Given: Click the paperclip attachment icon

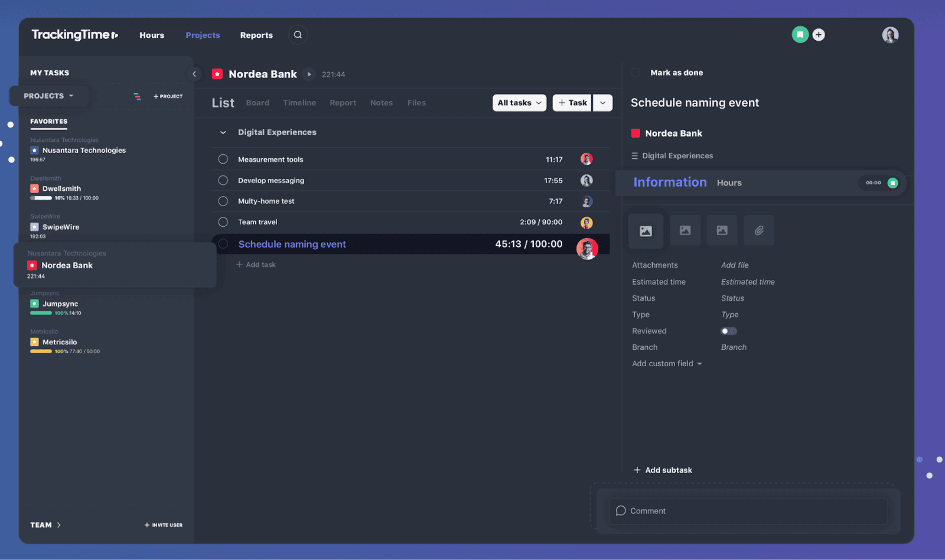Looking at the screenshot, I should click(759, 230).
